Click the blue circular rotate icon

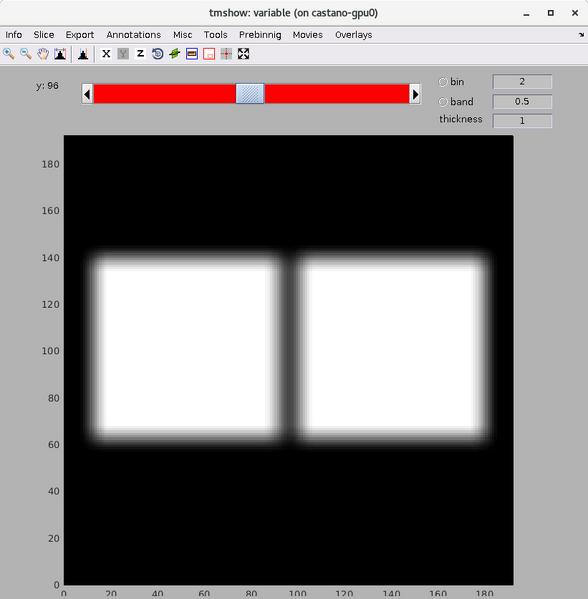(157, 54)
